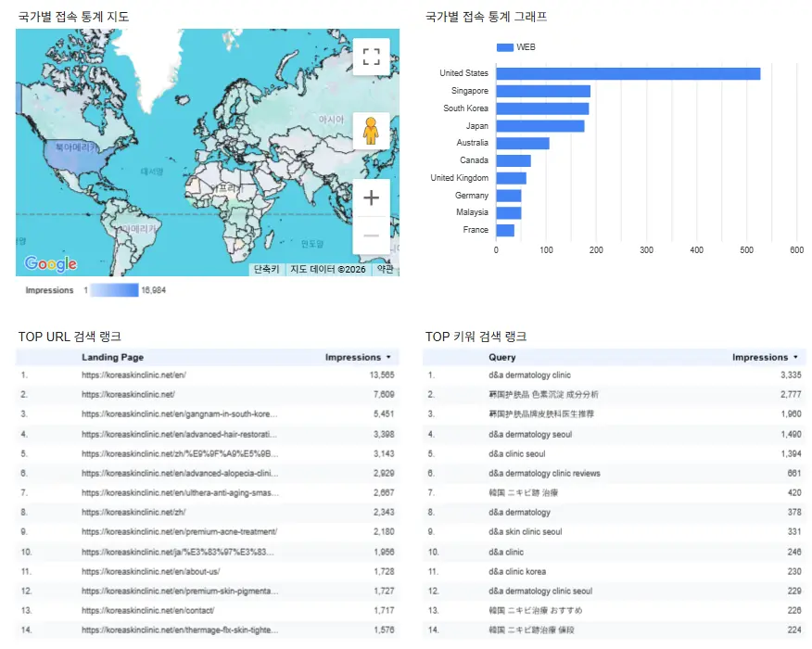Click the United States bar in chart

coord(628,73)
